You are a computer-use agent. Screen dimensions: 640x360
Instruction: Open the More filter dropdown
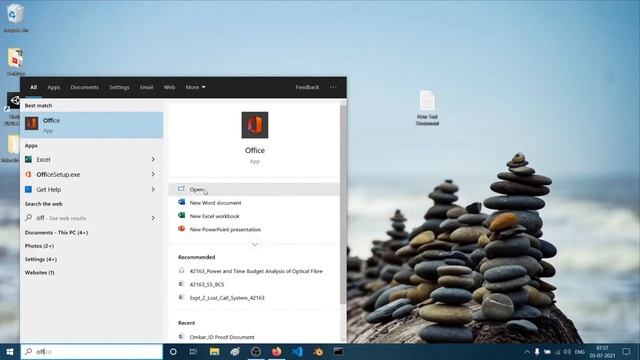(x=196, y=87)
